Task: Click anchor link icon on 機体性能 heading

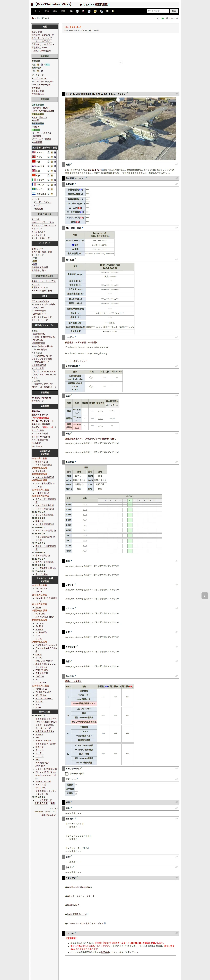Action: (176, 260)
